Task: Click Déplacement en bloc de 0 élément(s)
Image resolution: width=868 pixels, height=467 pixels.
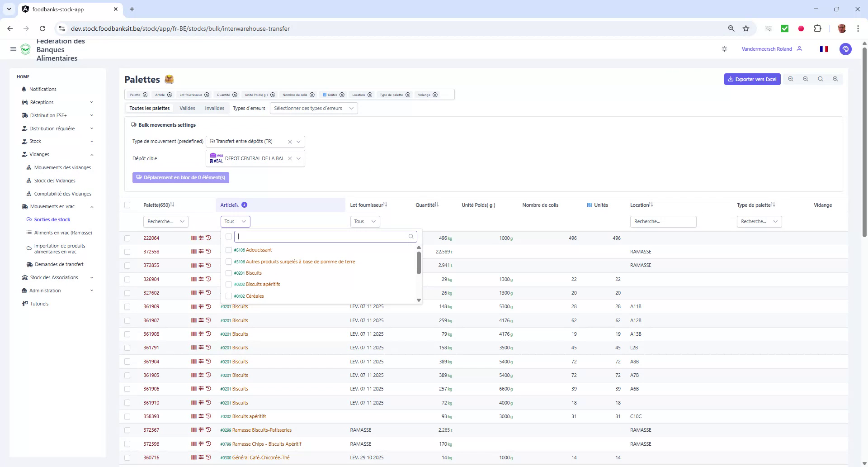Action: 180,177
